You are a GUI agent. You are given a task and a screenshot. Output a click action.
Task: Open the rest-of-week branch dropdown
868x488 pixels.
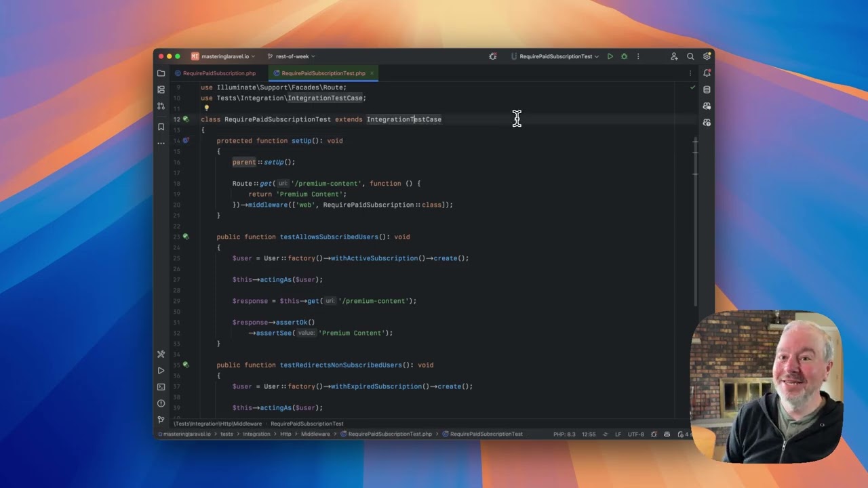[292, 56]
